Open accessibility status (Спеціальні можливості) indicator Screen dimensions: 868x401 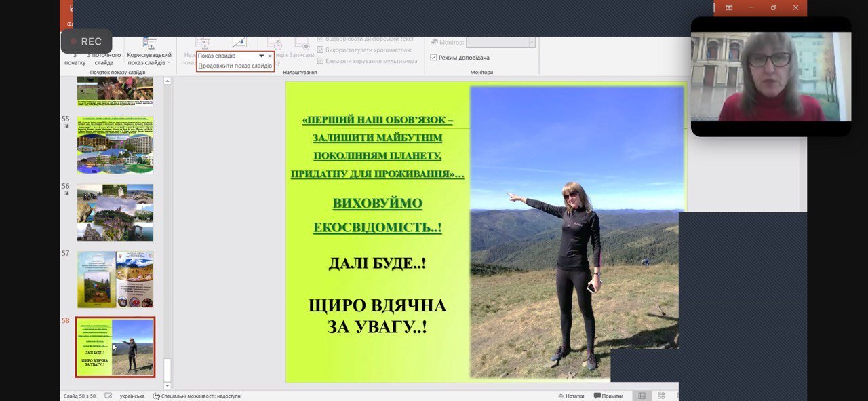coord(197,396)
